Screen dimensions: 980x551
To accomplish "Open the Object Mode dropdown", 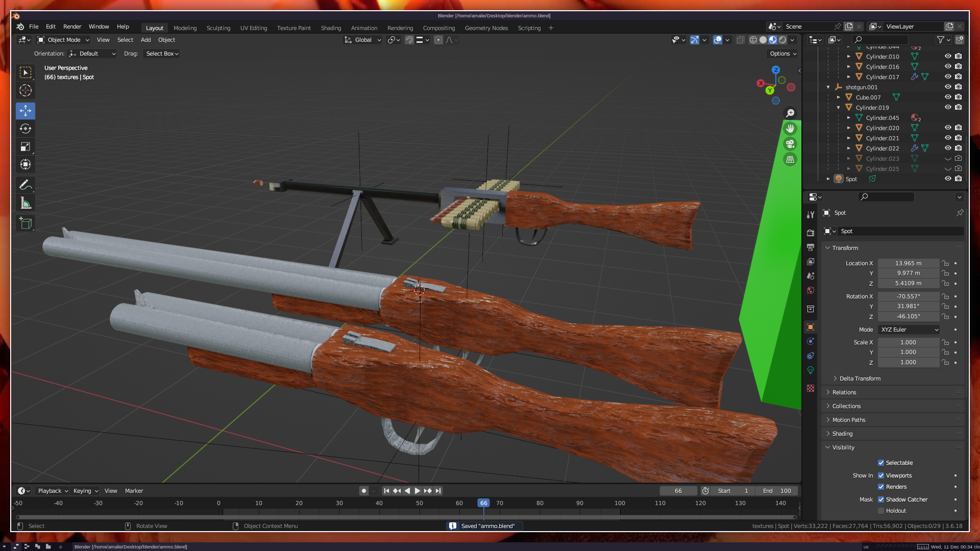I will [x=63, y=40].
